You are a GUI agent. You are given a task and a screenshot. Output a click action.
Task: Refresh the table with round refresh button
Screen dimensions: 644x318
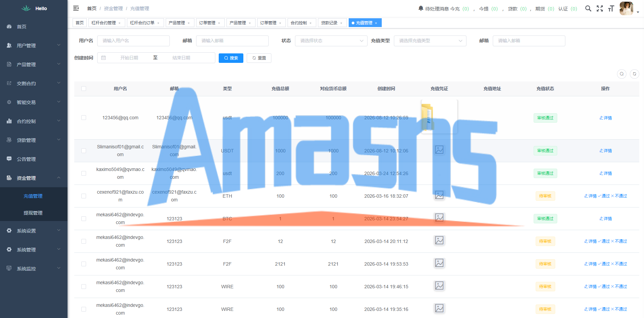(635, 74)
